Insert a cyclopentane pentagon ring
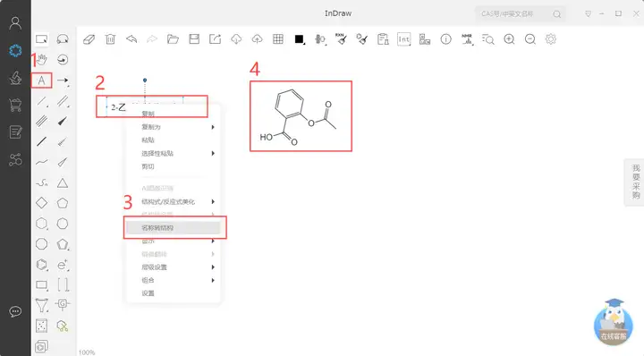 [x=63, y=203]
